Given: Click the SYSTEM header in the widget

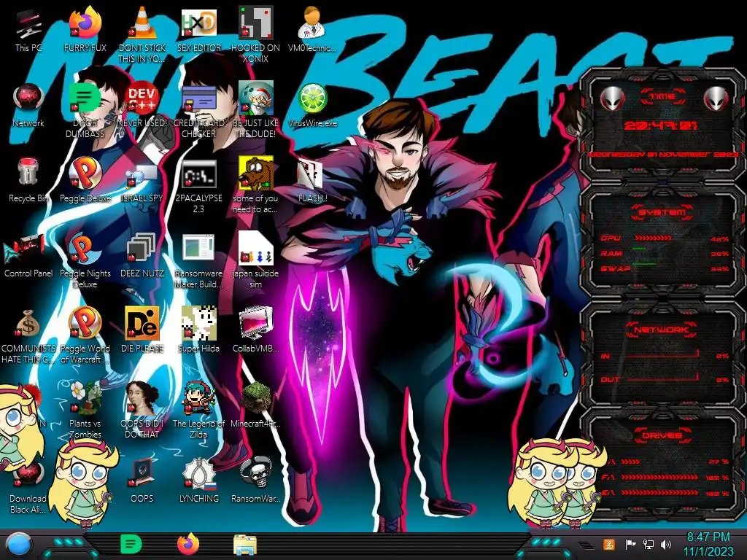Looking at the screenshot, I should tap(662, 212).
